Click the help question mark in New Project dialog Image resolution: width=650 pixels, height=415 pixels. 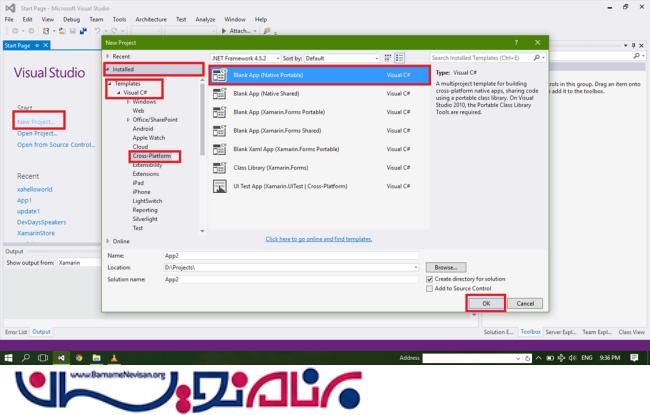(x=516, y=43)
